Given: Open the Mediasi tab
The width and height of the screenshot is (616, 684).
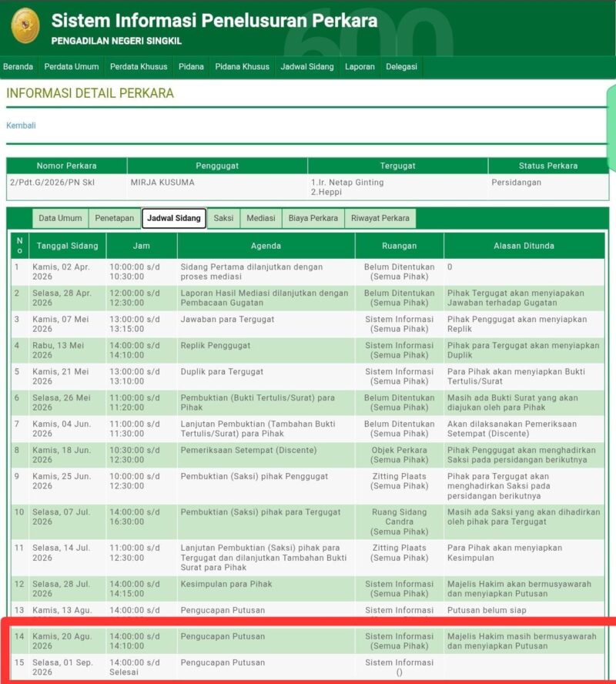Looking at the screenshot, I should tap(261, 218).
